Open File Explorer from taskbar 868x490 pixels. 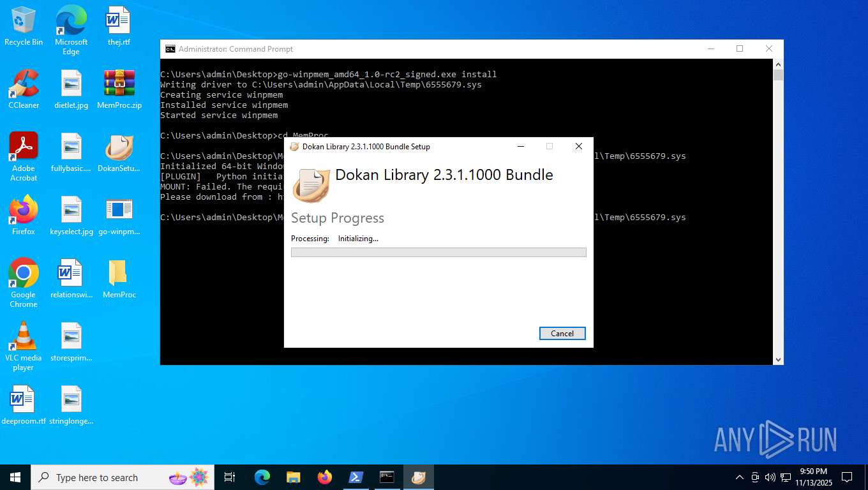coord(294,477)
